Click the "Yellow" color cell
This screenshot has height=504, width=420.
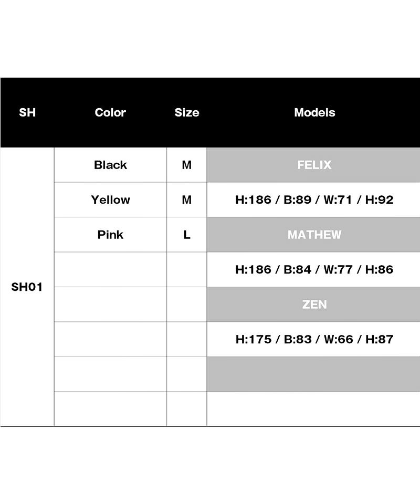coord(110,199)
